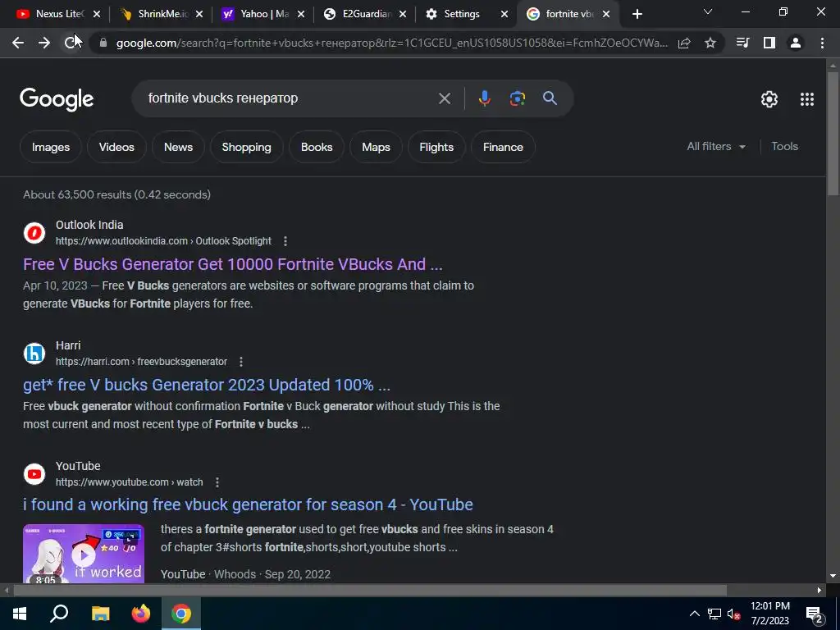Open Windows taskbar search
The height and width of the screenshot is (630, 840).
coord(59,614)
